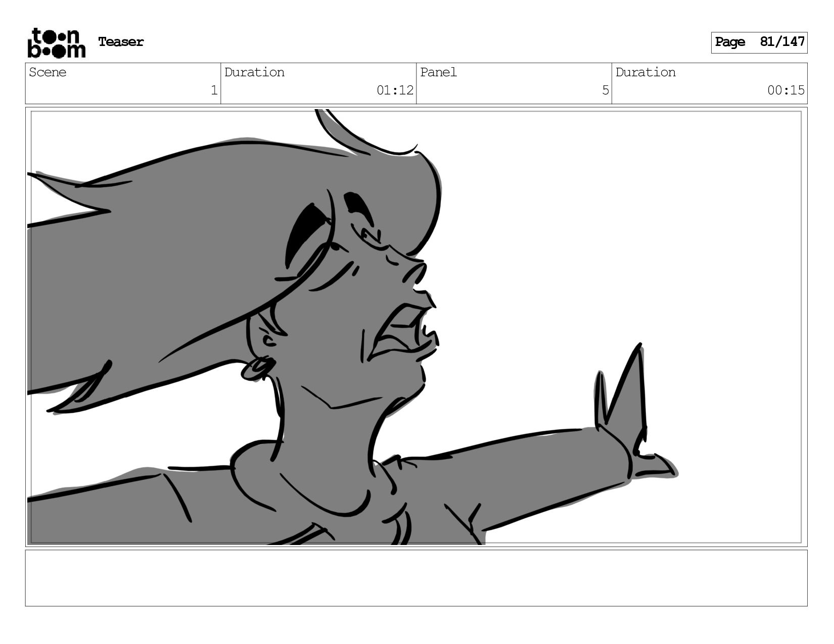Click the panel number value '5'
Image resolution: width=834 pixels, height=644 pixels.
pyautogui.click(x=605, y=90)
